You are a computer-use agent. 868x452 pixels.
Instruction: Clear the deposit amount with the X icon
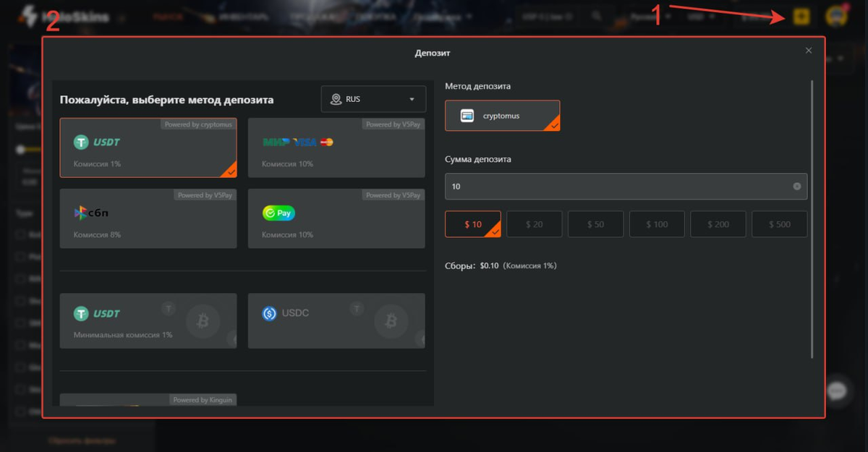[797, 186]
